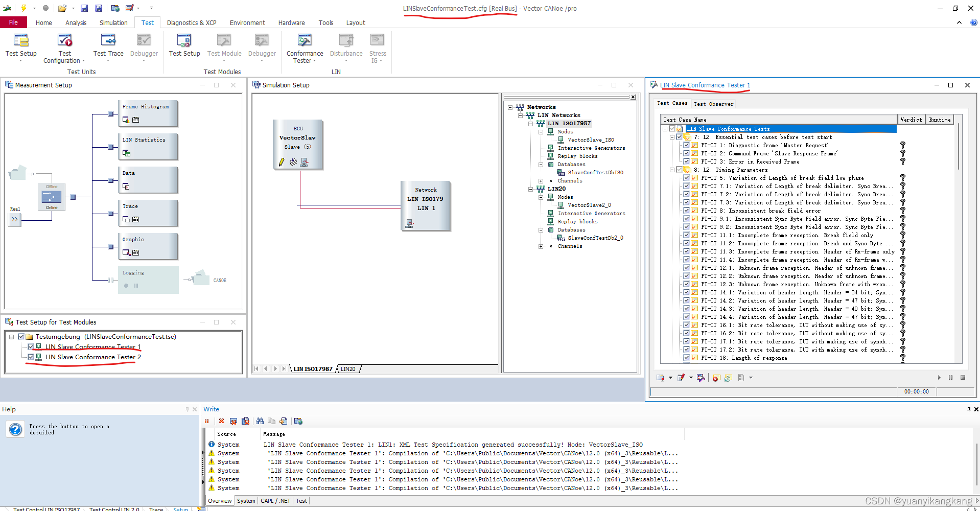Click the Online/Offline switch block in Measurement Setup
Screen dimensions: 980x511
click(x=51, y=197)
